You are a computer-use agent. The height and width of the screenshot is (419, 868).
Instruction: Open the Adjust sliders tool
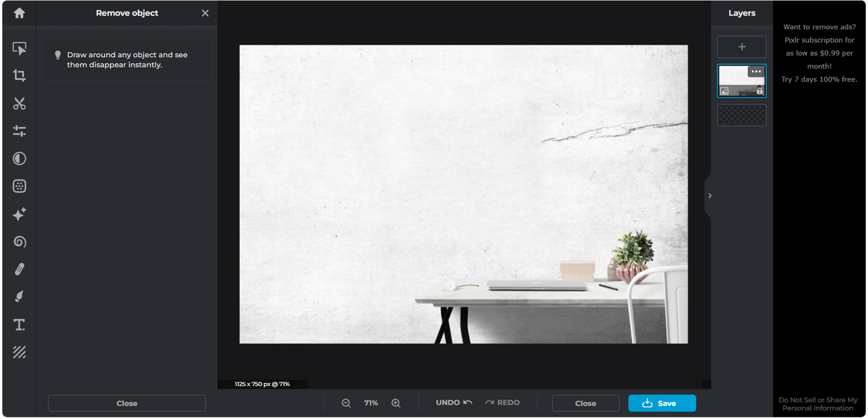tap(19, 131)
